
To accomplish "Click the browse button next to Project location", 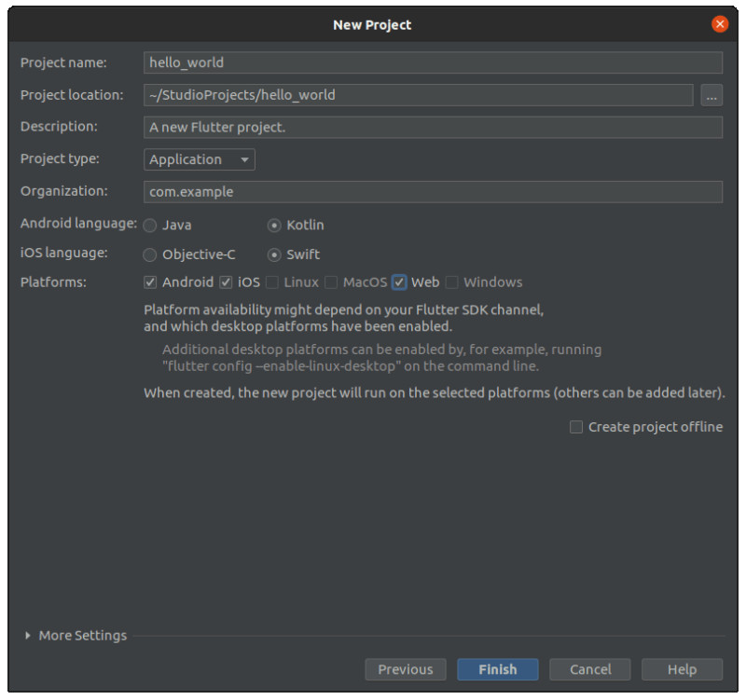I will coord(711,95).
